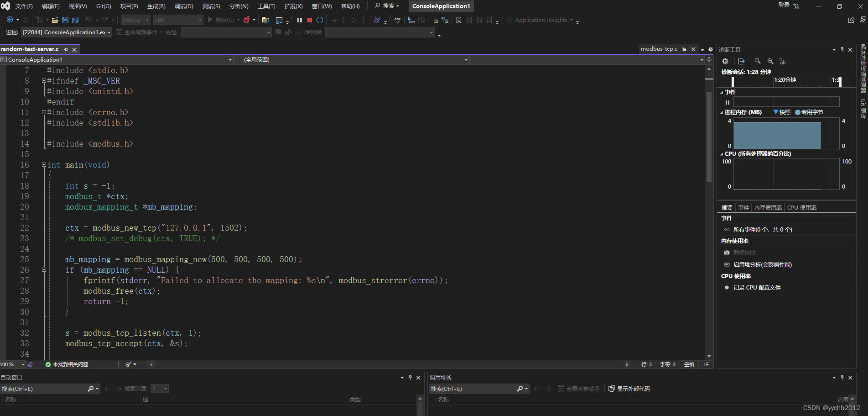
Task: Pause event collection in the diagnostics panel
Action: 727,102
